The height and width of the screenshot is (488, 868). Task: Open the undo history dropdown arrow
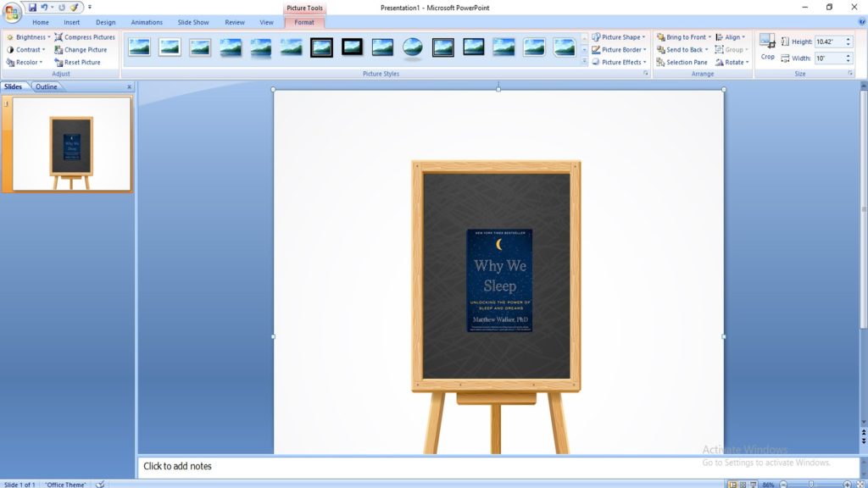(52, 7)
